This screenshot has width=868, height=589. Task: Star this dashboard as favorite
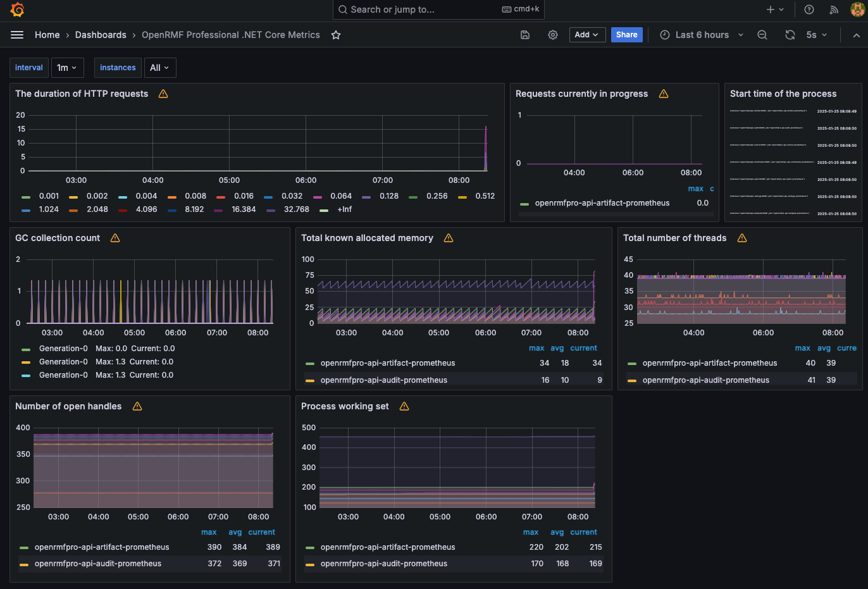tap(336, 35)
